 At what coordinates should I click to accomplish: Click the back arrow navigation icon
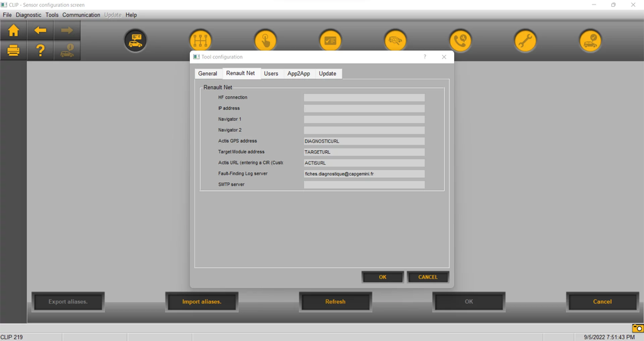pos(40,31)
